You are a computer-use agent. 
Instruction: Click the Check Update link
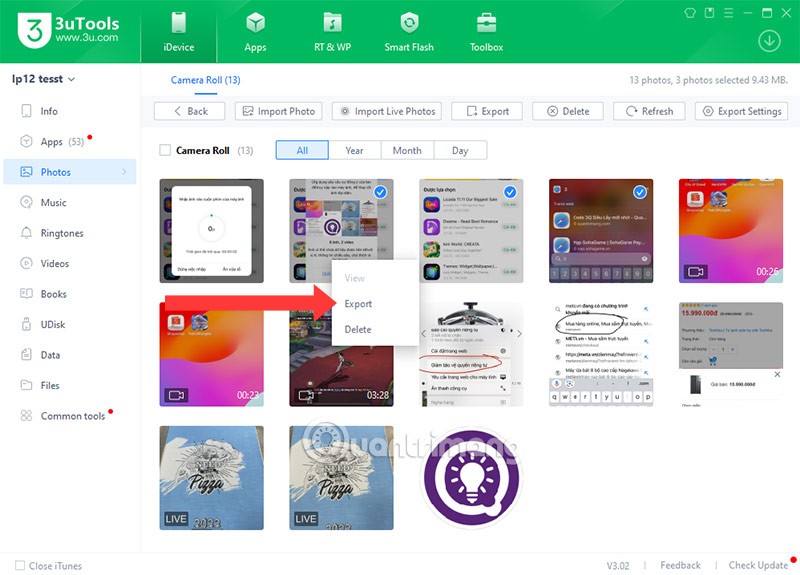tap(757, 565)
